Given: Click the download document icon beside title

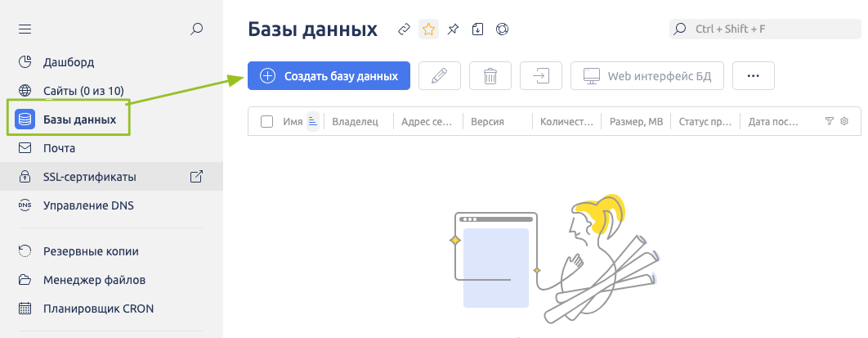Looking at the screenshot, I should (x=477, y=29).
